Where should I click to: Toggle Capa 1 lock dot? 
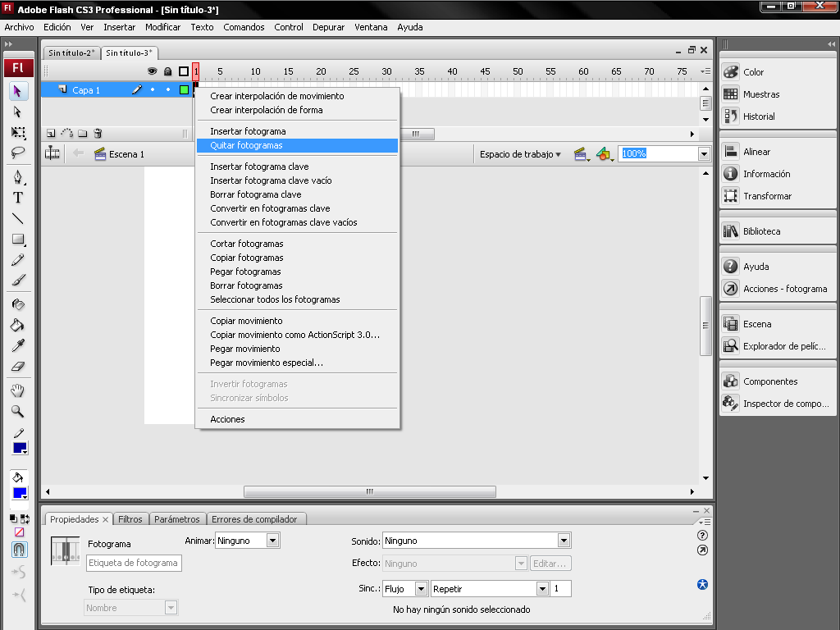[168, 90]
